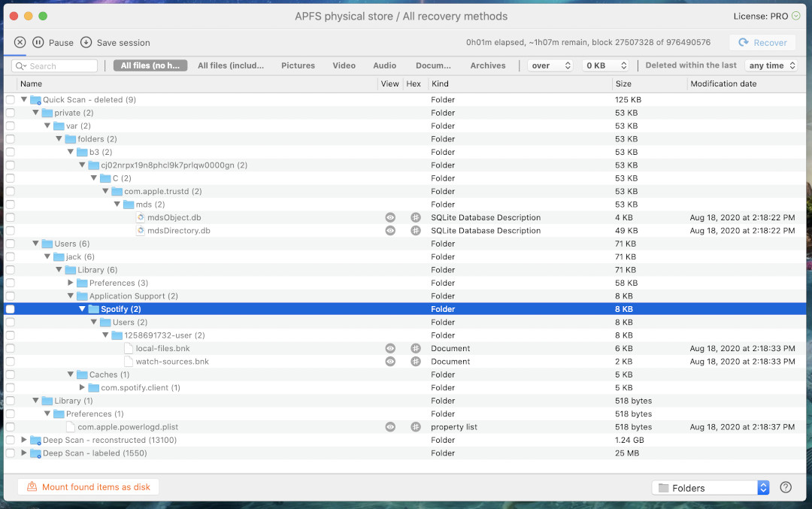Filter results by Archives
The image size is (812, 509).
pyautogui.click(x=488, y=65)
